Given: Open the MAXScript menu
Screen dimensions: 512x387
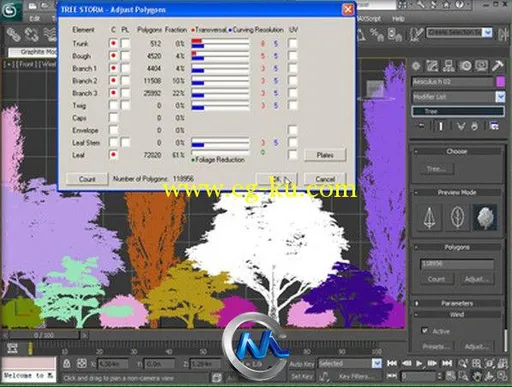Looking at the screenshot, I should (370, 19).
